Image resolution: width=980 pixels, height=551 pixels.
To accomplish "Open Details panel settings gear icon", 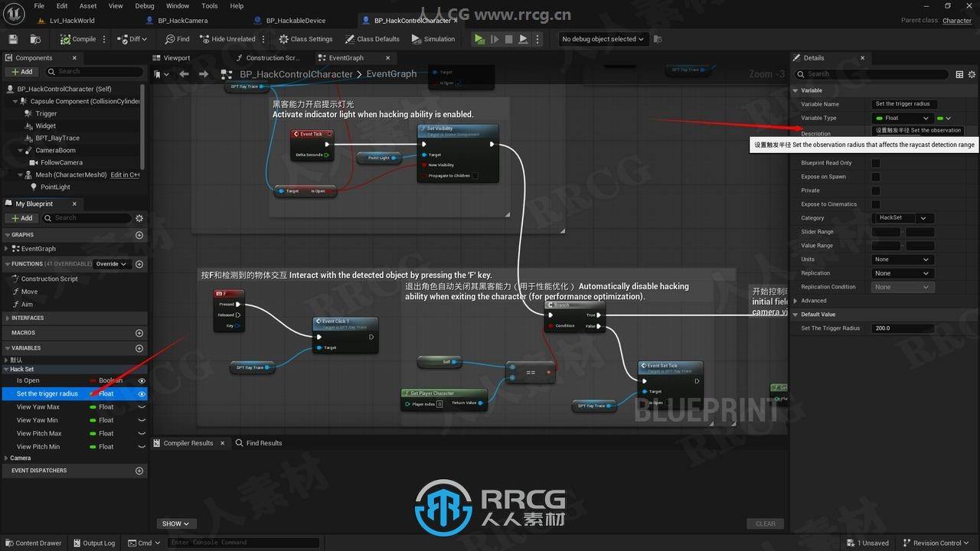I will pyautogui.click(x=972, y=74).
